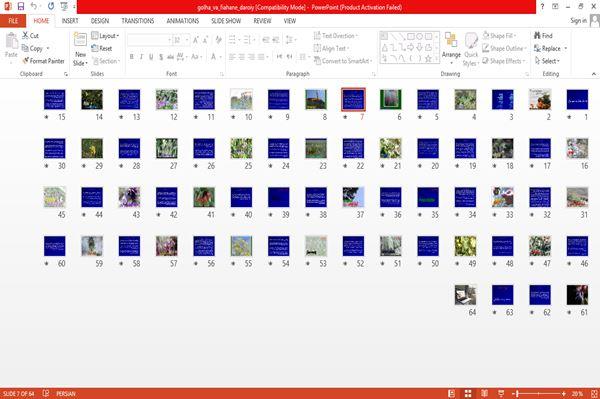Toggle Strikethrough formatting
The image size is (600, 399).
(x=170, y=57)
